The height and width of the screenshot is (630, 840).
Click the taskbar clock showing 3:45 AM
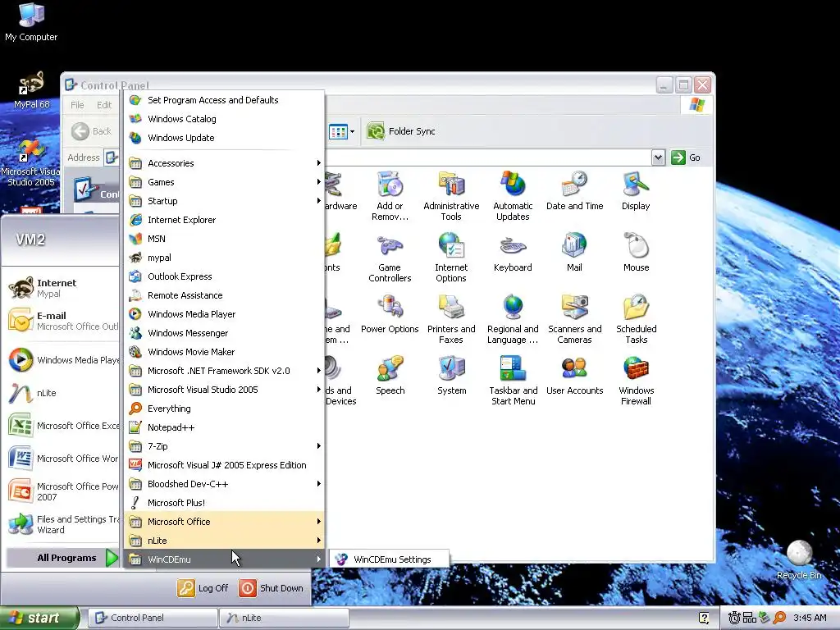(x=810, y=619)
